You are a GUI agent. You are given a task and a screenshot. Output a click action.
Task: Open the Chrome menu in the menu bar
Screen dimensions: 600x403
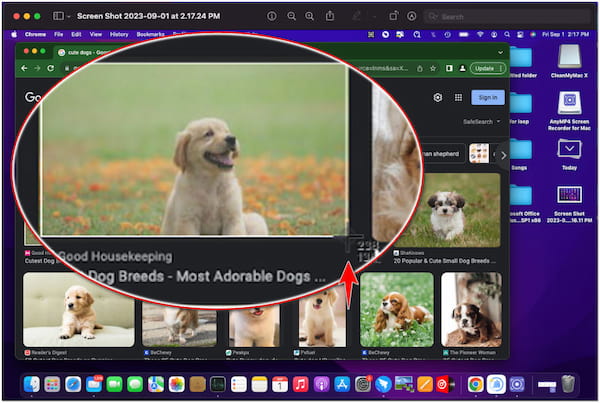coord(35,34)
